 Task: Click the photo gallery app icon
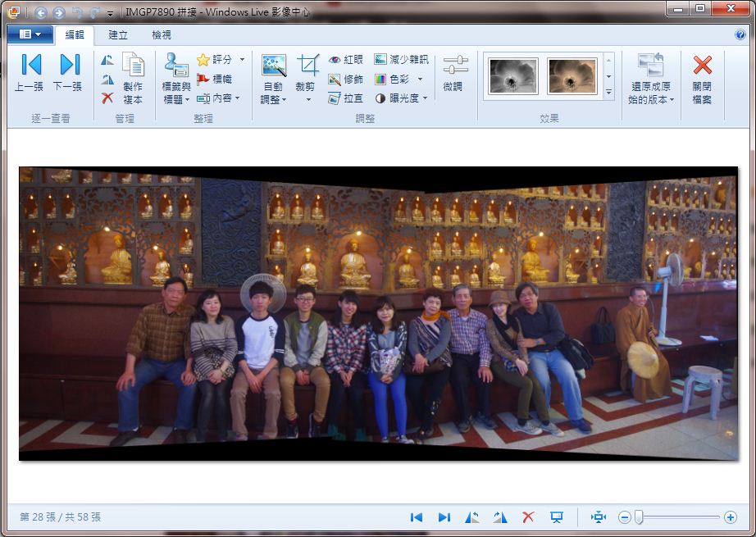tap(14, 12)
